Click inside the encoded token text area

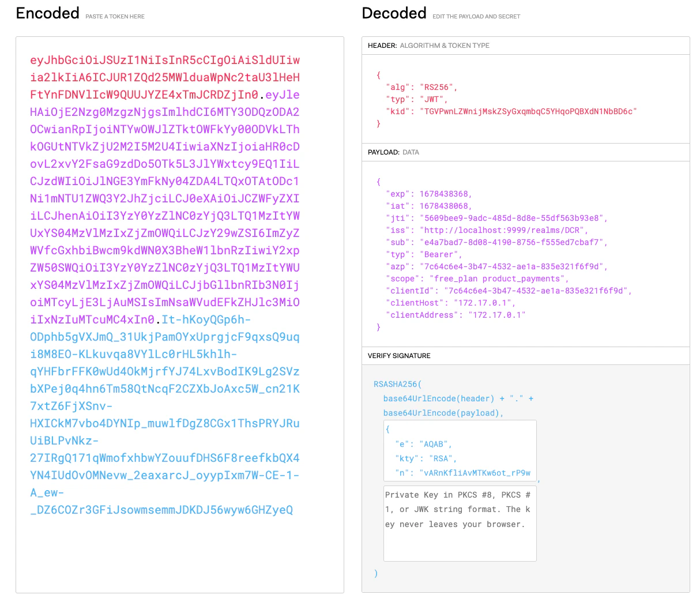point(179,314)
